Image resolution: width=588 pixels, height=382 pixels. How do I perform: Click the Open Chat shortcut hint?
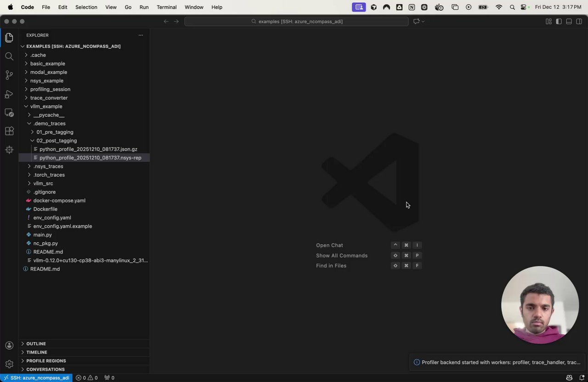click(329, 245)
